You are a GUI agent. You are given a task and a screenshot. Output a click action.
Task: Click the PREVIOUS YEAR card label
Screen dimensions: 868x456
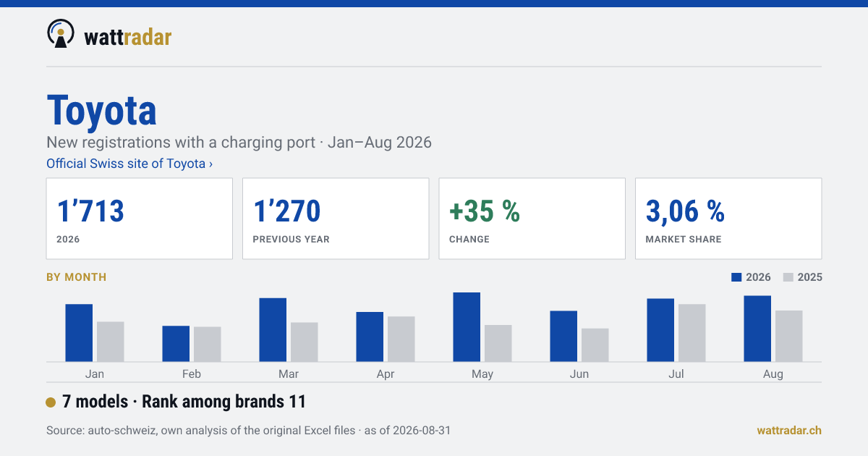pos(291,240)
